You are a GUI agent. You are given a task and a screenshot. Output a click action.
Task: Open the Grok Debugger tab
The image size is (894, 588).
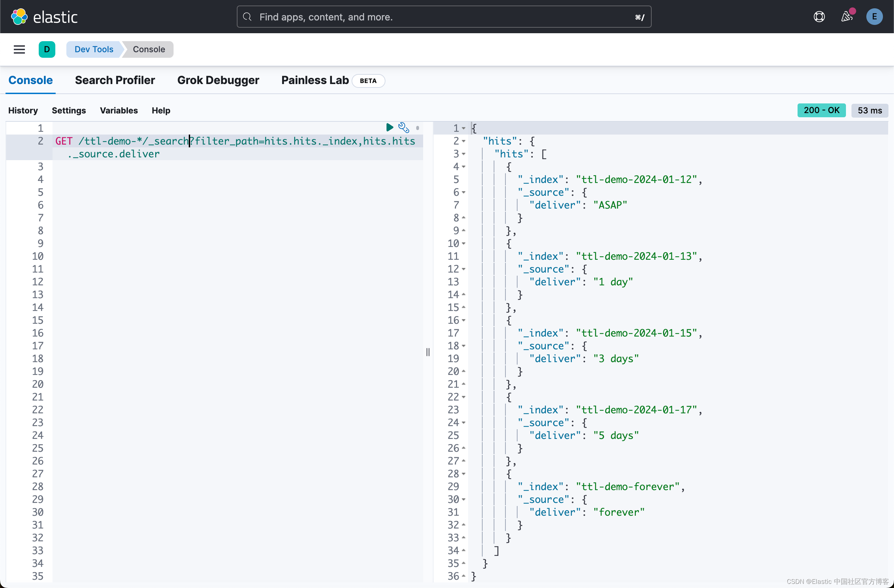[218, 80]
